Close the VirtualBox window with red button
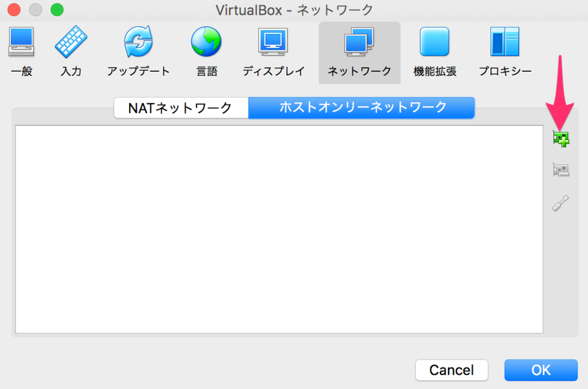Viewport: 588px width, 389px height. [14, 9]
